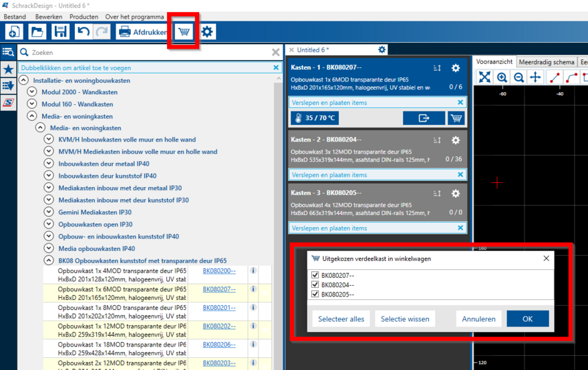Expand Modul 160 - Wandkasten node
588x370 pixels.
(x=32, y=104)
